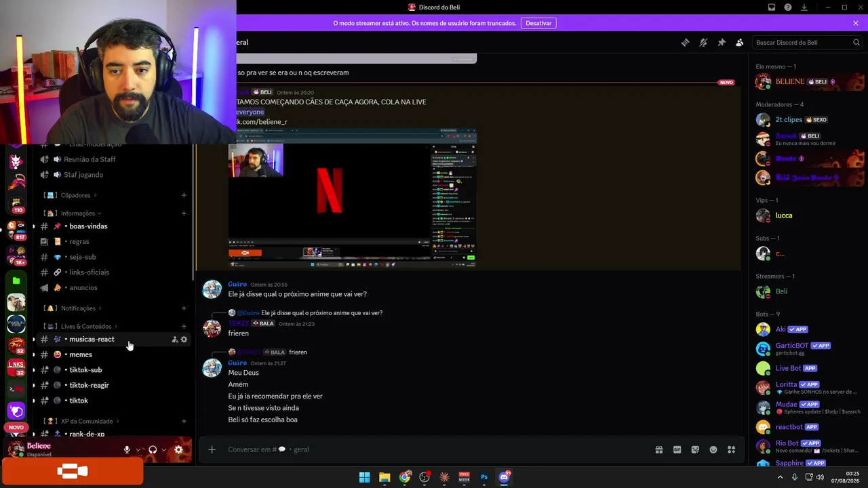Open the Discord inbox icon
The width and height of the screenshot is (868, 488).
pyautogui.click(x=772, y=7)
